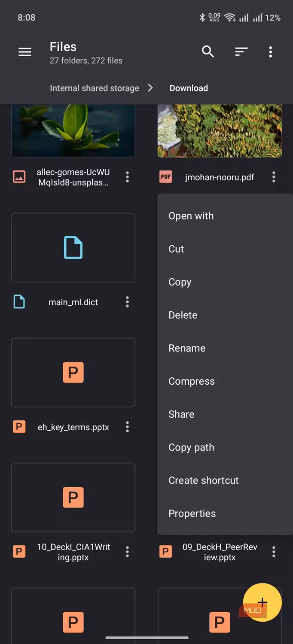Tap the yellow plus floating button

(262, 602)
